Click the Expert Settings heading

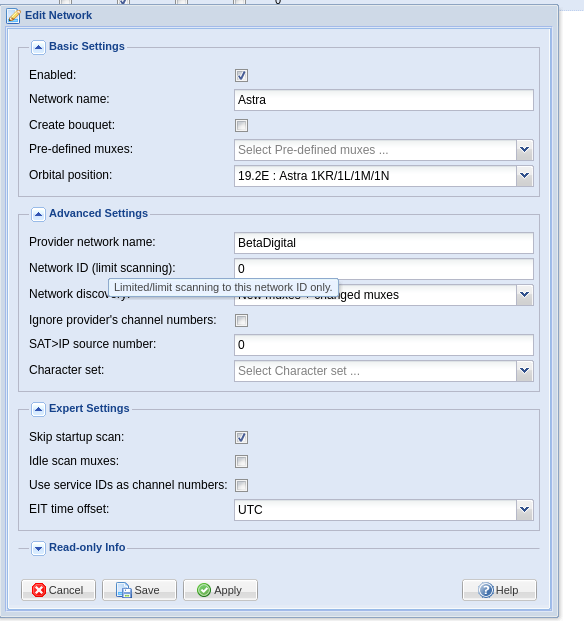(x=89, y=409)
